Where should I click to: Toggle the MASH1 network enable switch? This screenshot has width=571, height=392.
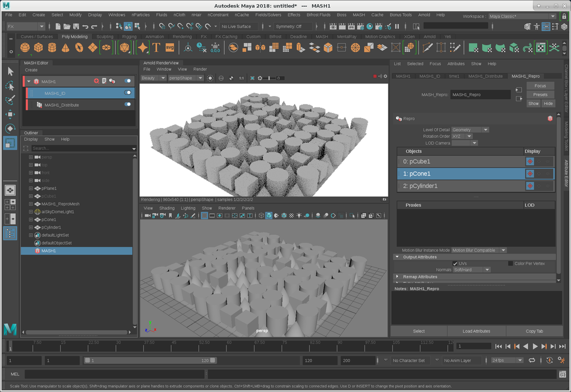click(x=128, y=81)
